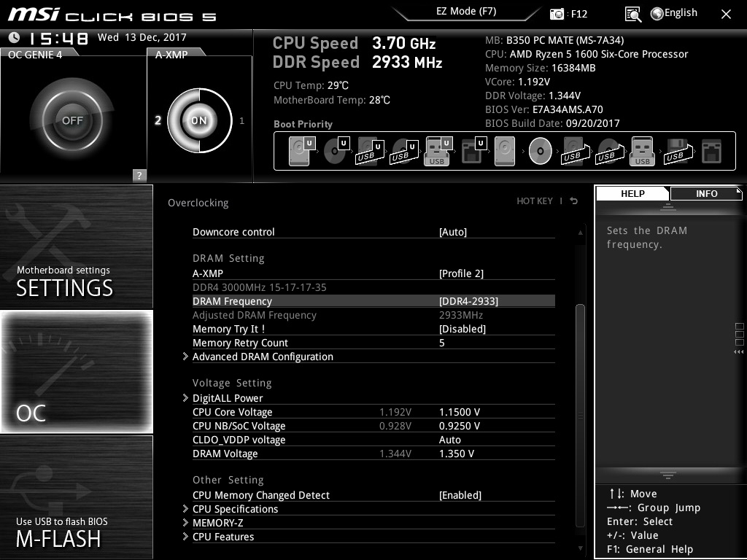
Task: Open CLDO_VDDP voltage Auto setting
Action: point(373,440)
